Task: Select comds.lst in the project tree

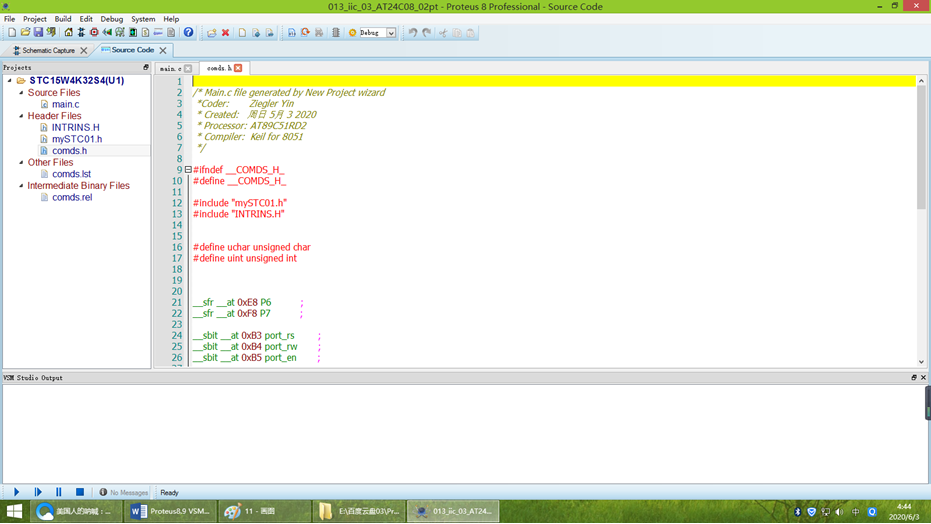Action: point(71,174)
